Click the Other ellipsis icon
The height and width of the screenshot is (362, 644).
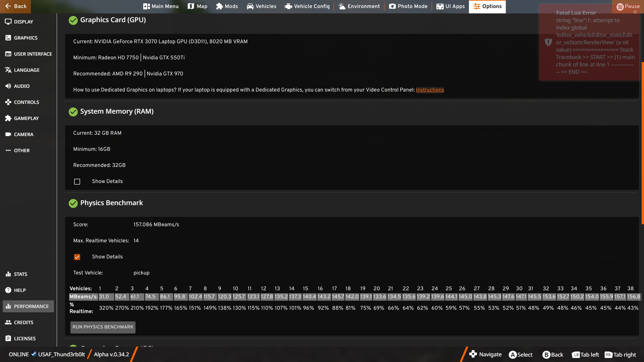click(x=8, y=150)
